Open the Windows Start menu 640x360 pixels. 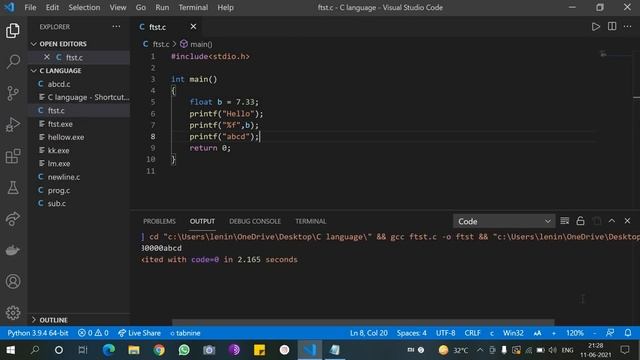click(11, 350)
